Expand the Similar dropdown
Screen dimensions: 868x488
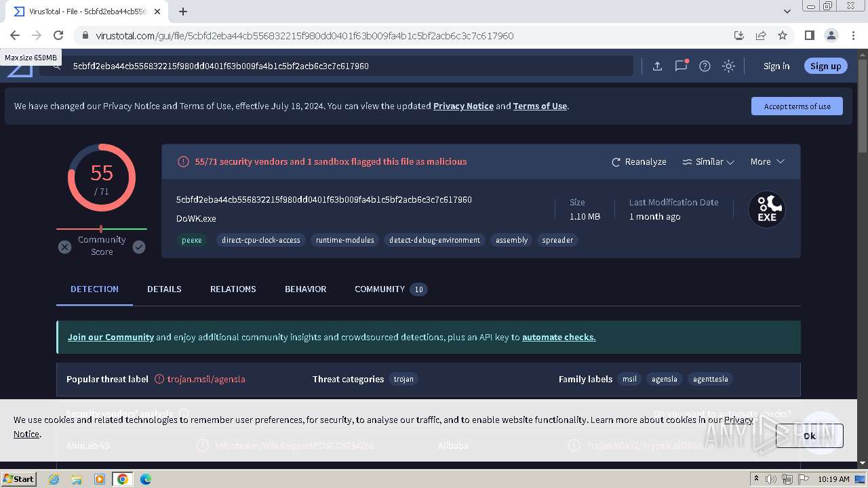708,161
